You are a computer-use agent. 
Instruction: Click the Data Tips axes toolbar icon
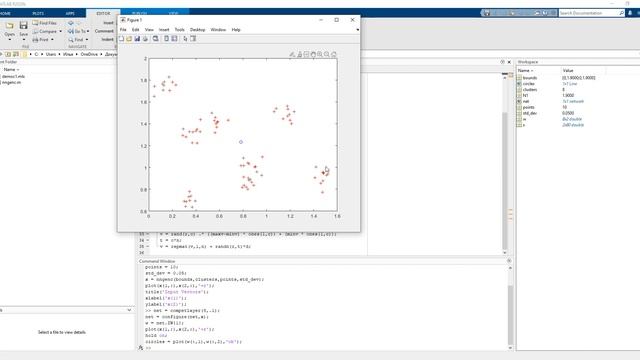(x=306, y=54)
